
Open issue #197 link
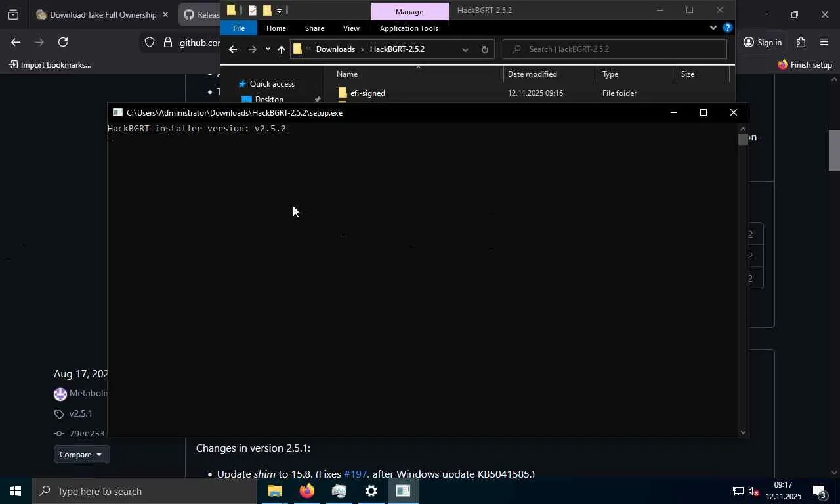pos(355,474)
